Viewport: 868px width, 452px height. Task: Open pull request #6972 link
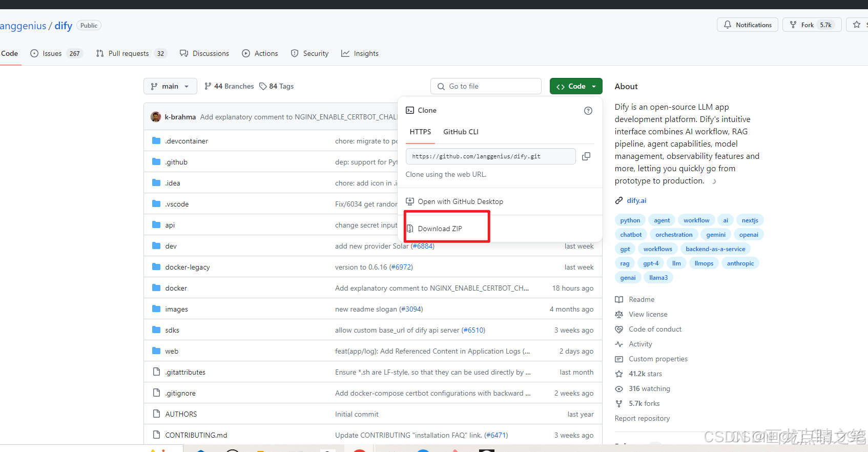click(401, 267)
